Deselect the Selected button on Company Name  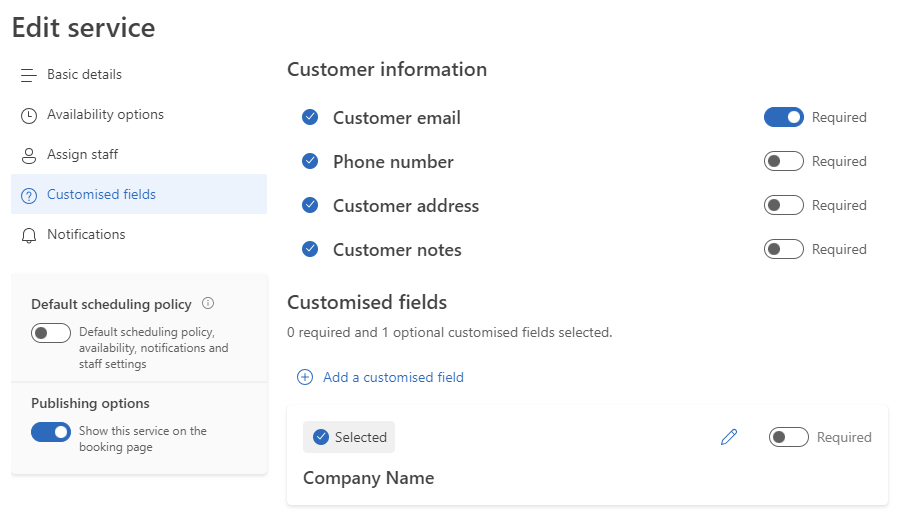[x=349, y=437]
